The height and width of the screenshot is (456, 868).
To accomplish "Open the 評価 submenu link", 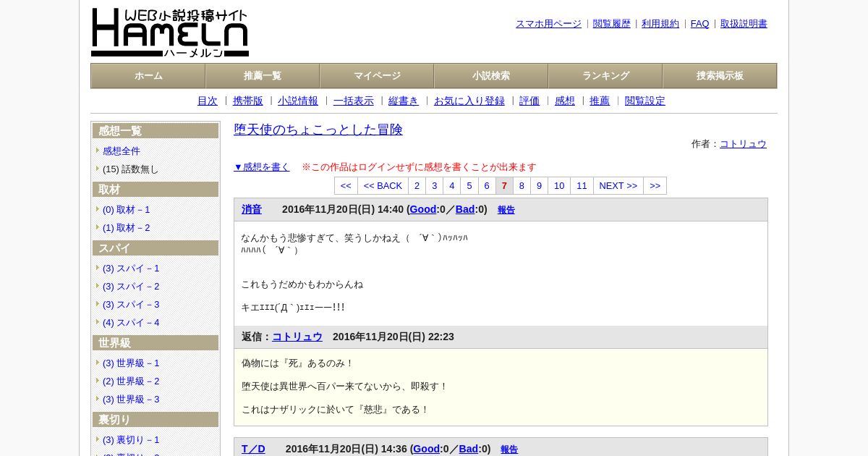I will (529, 101).
